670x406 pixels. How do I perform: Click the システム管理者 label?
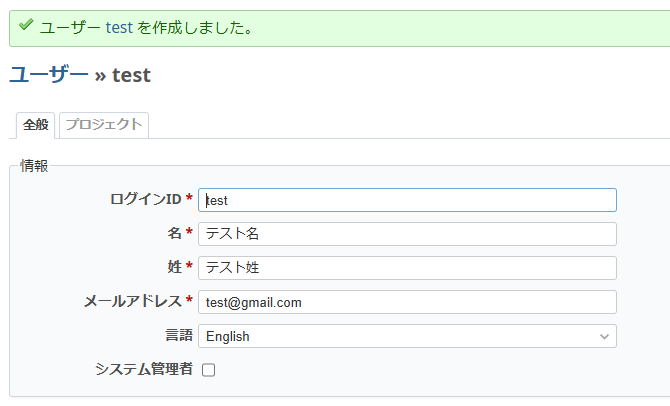144,369
